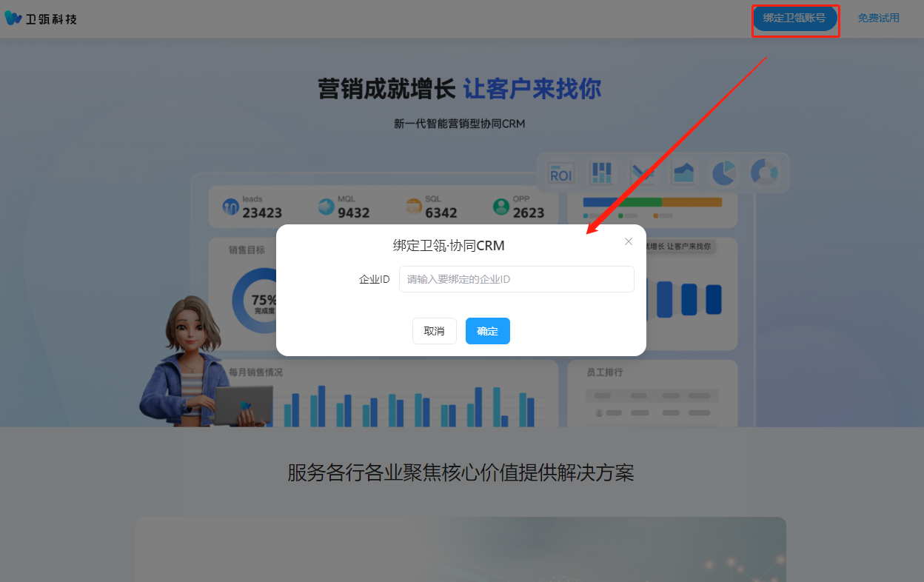This screenshot has height=582, width=924.
Task: Click the 每月销售情况 chart title
Action: [x=255, y=372]
